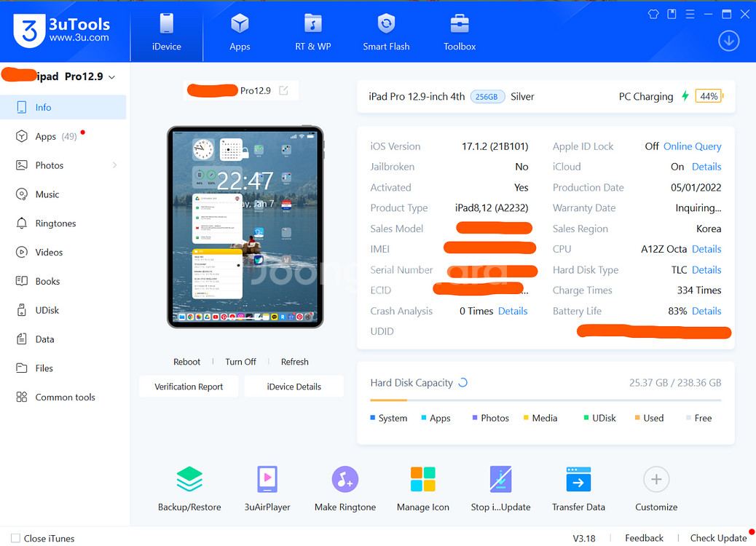Open the Verification Report
This screenshot has width=756, height=546.
189,387
